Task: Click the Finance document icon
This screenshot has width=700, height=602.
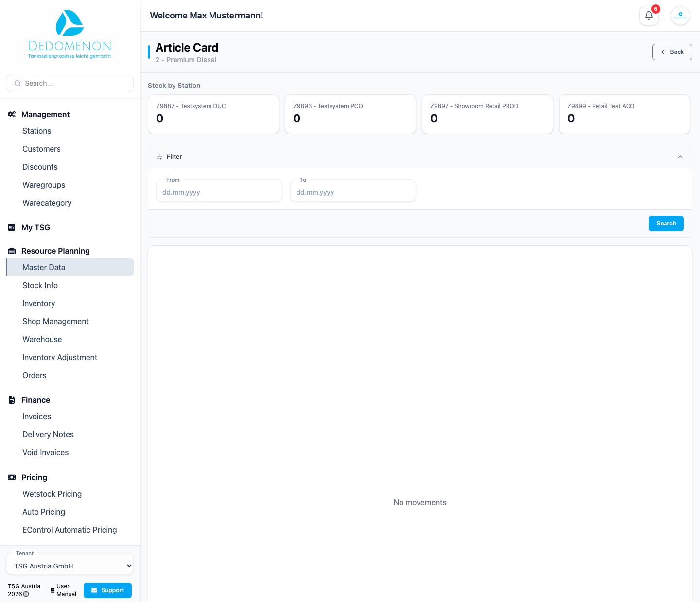Action: coord(12,400)
